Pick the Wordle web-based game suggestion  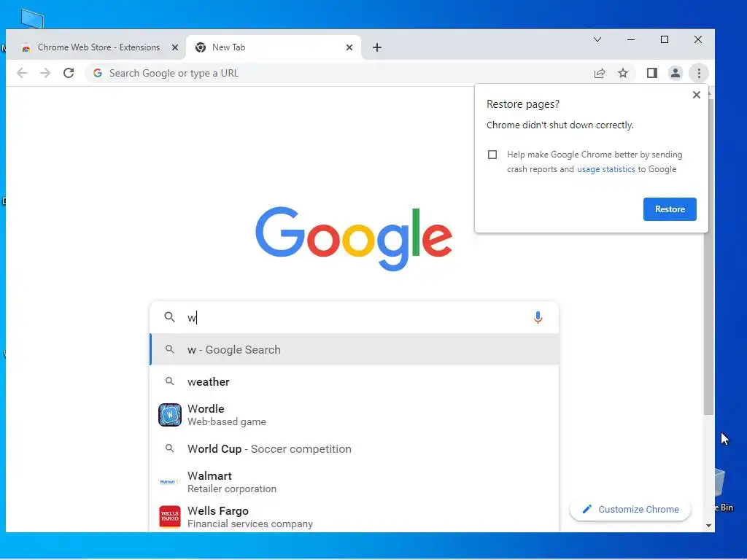click(355, 415)
